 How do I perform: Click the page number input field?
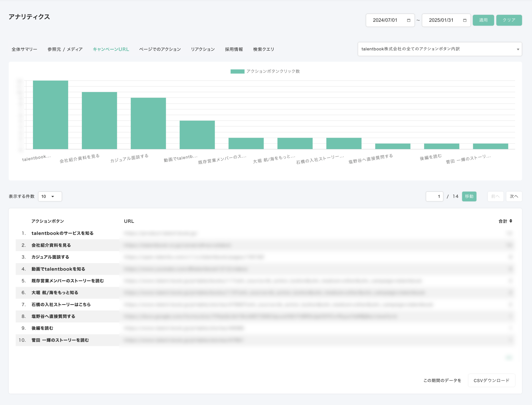434,196
